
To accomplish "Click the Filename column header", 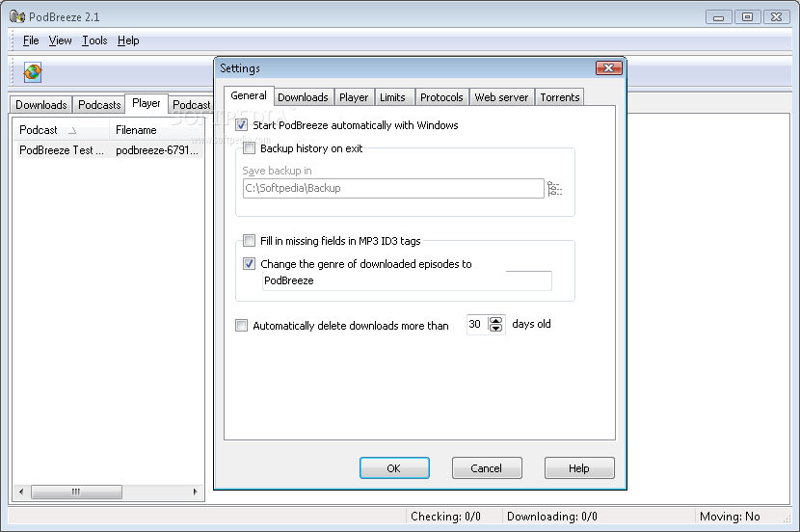I will (157, 130).
